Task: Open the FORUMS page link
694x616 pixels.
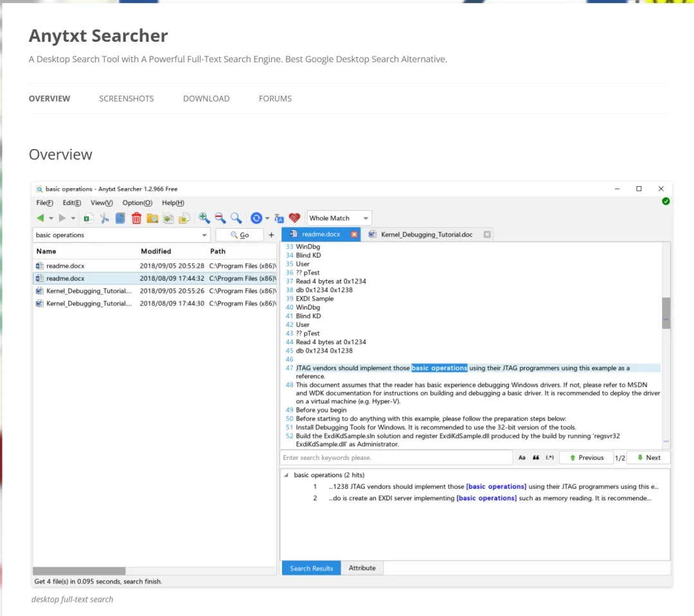Action: (x=275, y=99)
